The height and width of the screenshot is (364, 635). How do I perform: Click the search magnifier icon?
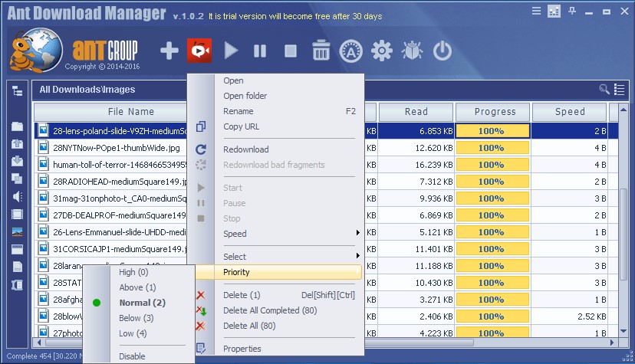[x=604, y=90]
